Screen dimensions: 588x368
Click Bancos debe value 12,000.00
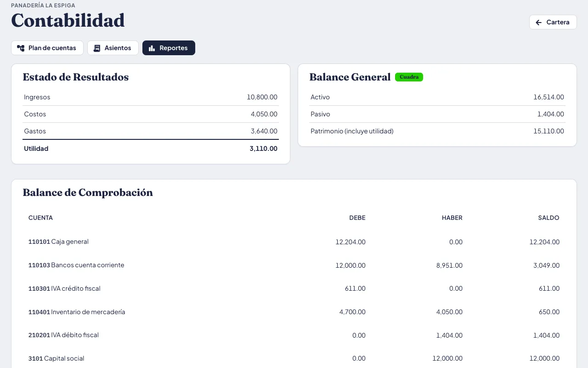point(351,265)
